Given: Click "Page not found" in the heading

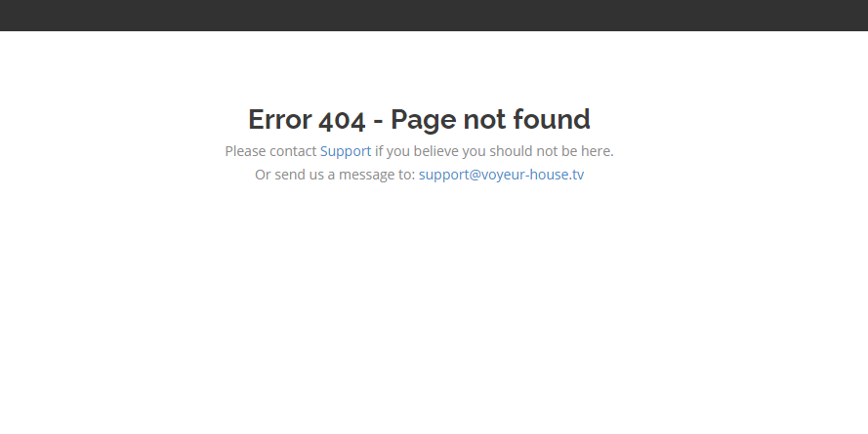Looking at the screenshot, I should [x=490, y=119].
